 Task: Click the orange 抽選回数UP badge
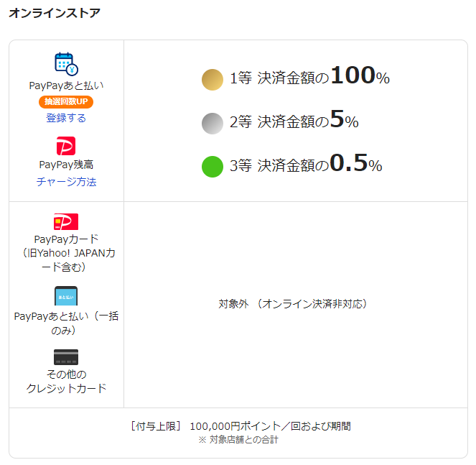coord(66,101)
